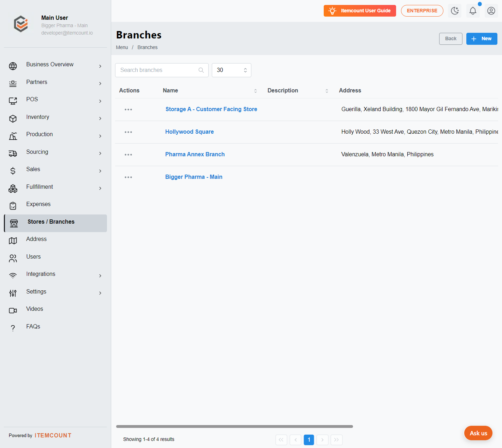Open the notifications bell
The height and width of the screenshot is (448, 502).
click(x=473, y=11)
